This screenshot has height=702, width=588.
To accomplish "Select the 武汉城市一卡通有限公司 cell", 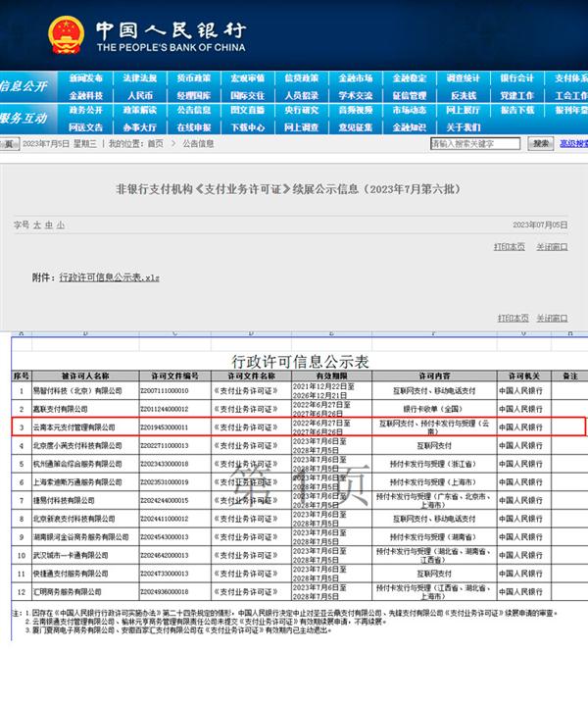I will [85, 555].
